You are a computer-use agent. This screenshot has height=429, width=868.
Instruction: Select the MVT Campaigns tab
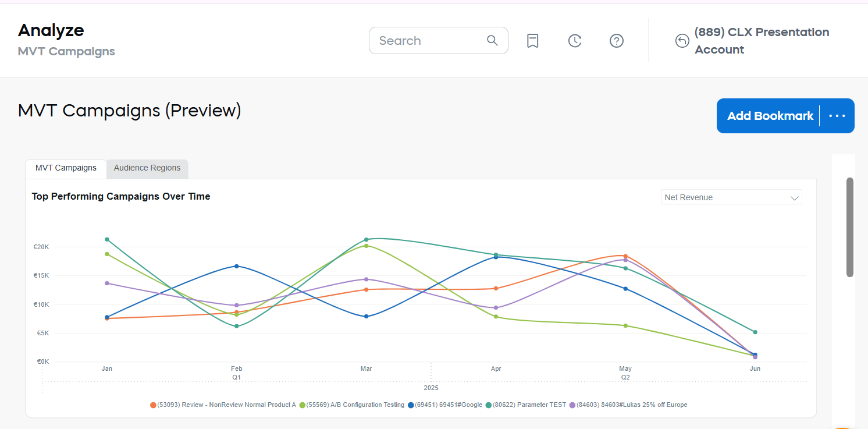(x=66, y=168)
